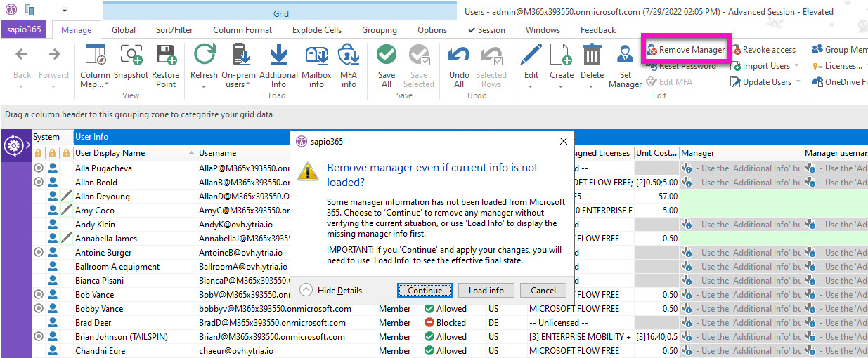Click Continue in the dialog
868x358 pixels.
(425, 290)
